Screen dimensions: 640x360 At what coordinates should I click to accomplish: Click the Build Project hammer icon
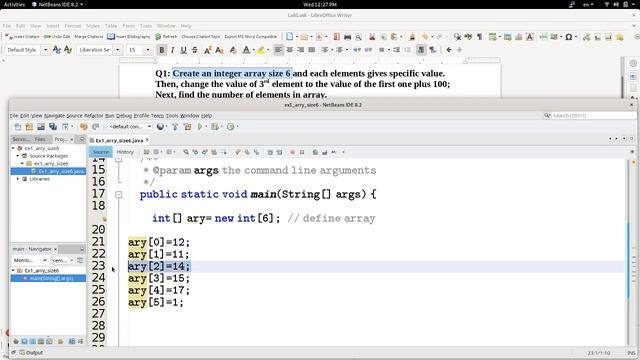pyautogui.click(x=175, y=127)
